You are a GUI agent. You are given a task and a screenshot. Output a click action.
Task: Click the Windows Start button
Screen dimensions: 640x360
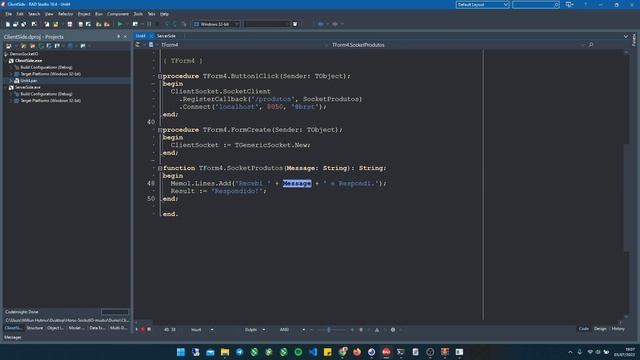pyautogui.click(x=181, y=352)
